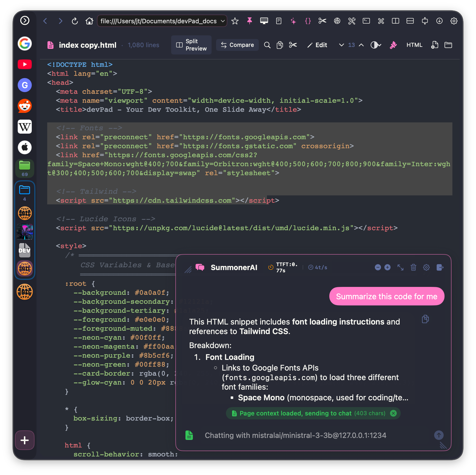Dismiss the page context loaded notification
476x475 pixels.
pyautogui.click(x=393, y=413)
